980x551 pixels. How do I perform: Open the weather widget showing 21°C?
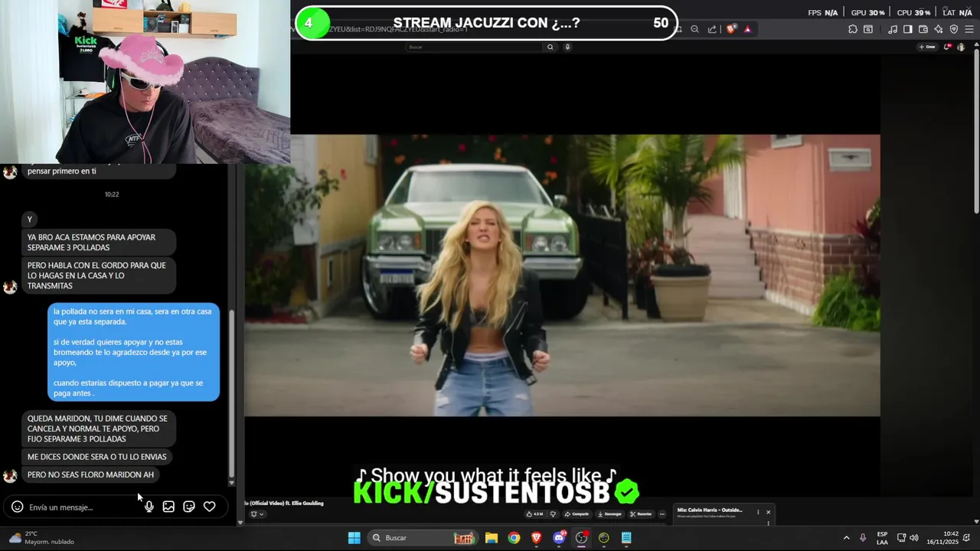coord(42,537)
